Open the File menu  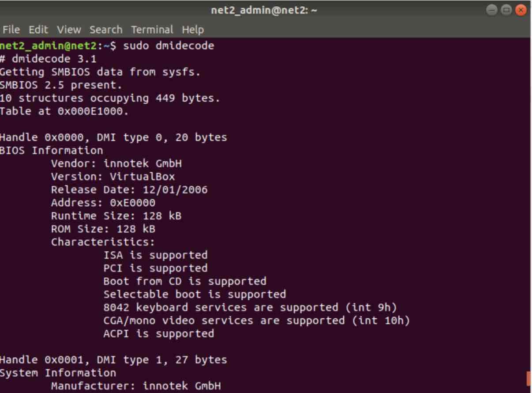tap(11, 30)
